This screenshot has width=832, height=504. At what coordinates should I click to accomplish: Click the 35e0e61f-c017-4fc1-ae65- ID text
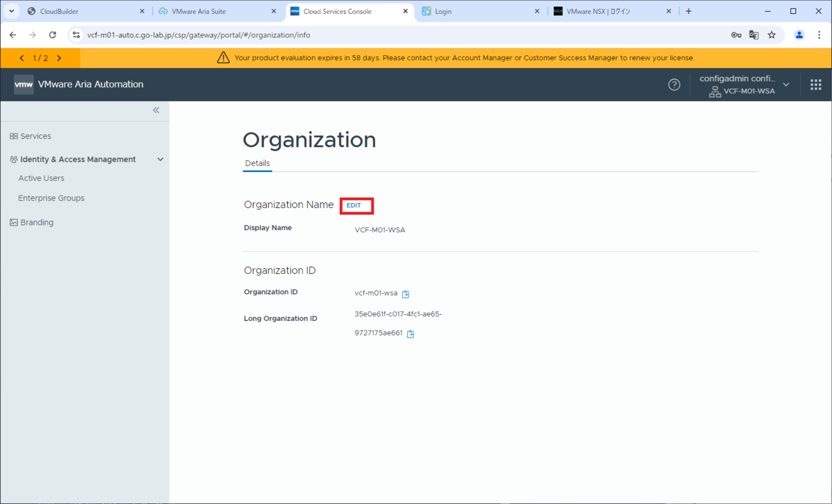tap(398, 314)
